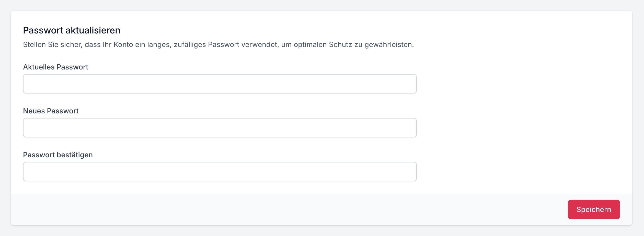Screen dimensions: 644x236
Task: Select the Neues Passwort text box
Action: tap(220, 128)
